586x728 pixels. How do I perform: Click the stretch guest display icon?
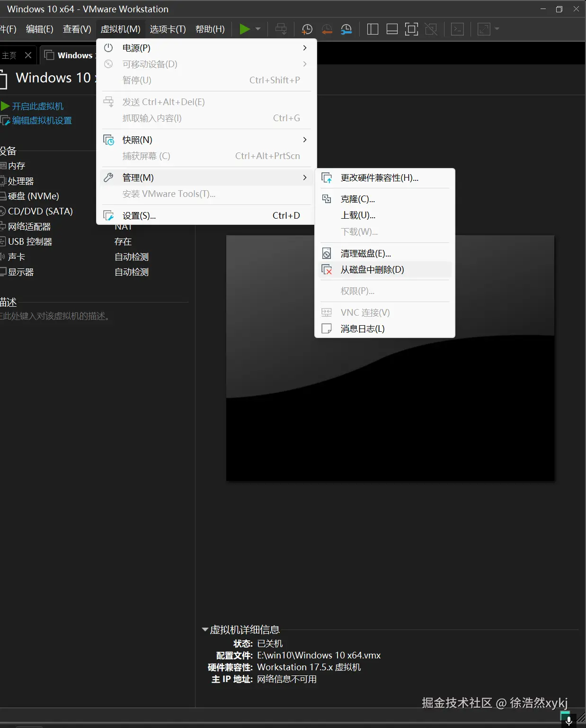484,29
